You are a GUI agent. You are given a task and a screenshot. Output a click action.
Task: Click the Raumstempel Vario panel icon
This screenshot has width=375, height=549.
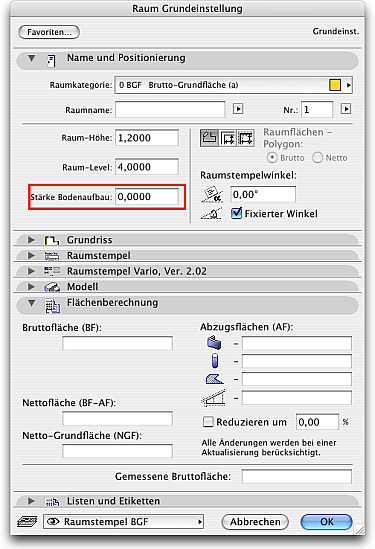coord(52,271)
